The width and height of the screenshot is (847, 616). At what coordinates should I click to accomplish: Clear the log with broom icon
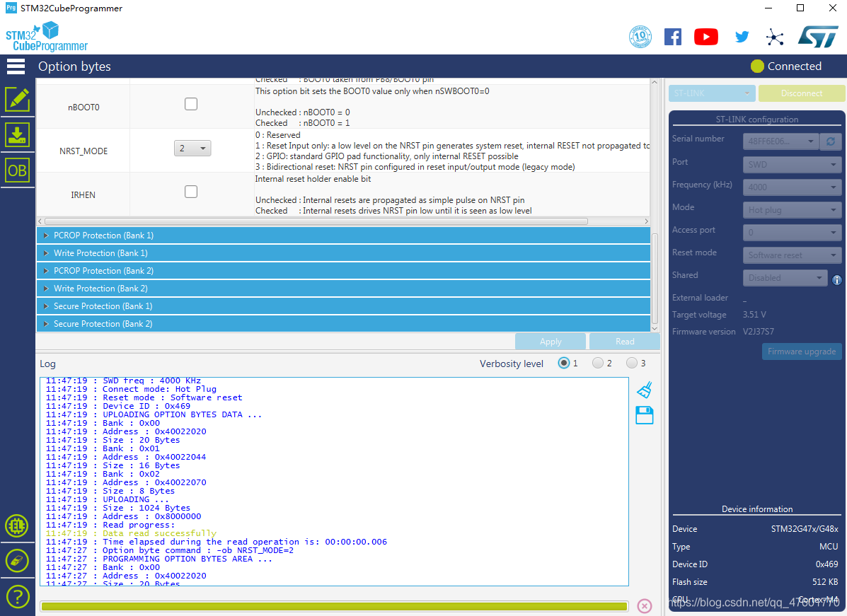[645, 390]
